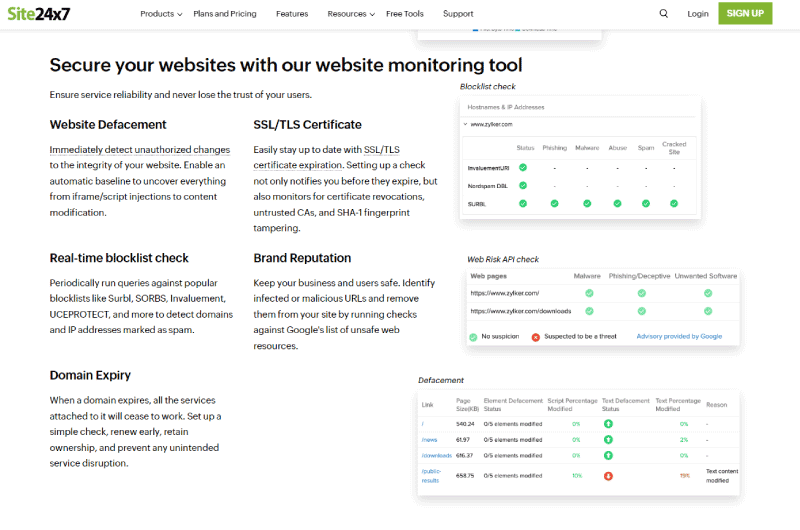Follow the 'Immediately detect unauthorized changes' link
Screen dimensions: 800x530
(139, 149)
